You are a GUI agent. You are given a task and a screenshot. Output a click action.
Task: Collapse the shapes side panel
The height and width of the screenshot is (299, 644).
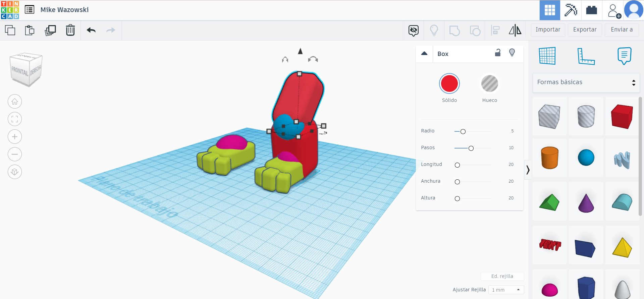tap(528, 170)
